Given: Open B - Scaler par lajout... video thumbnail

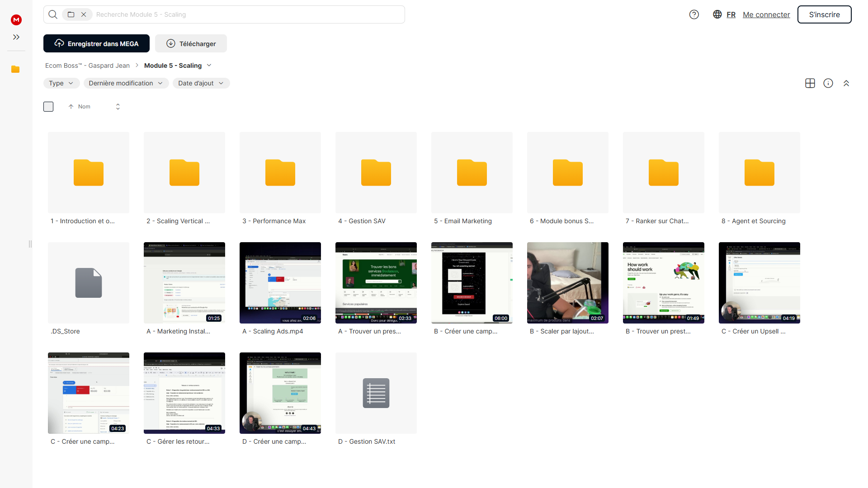Looking at the screenshot, I should coord(568,283).
